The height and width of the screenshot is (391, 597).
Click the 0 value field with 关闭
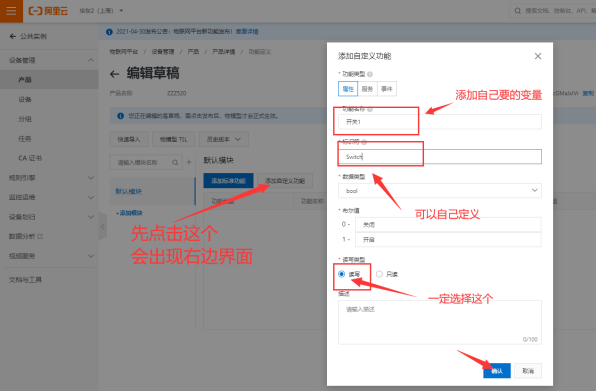(448, 225)
